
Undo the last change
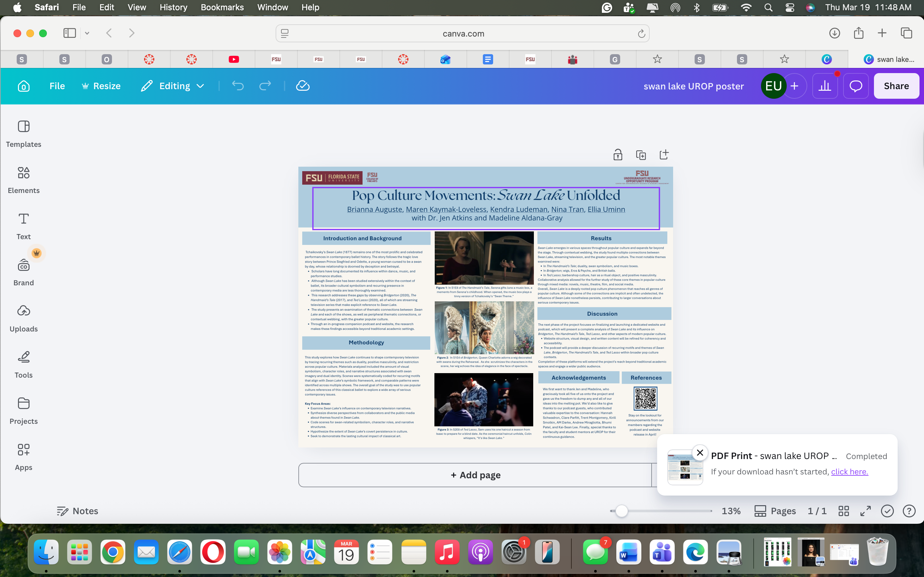tap(238, 86)
